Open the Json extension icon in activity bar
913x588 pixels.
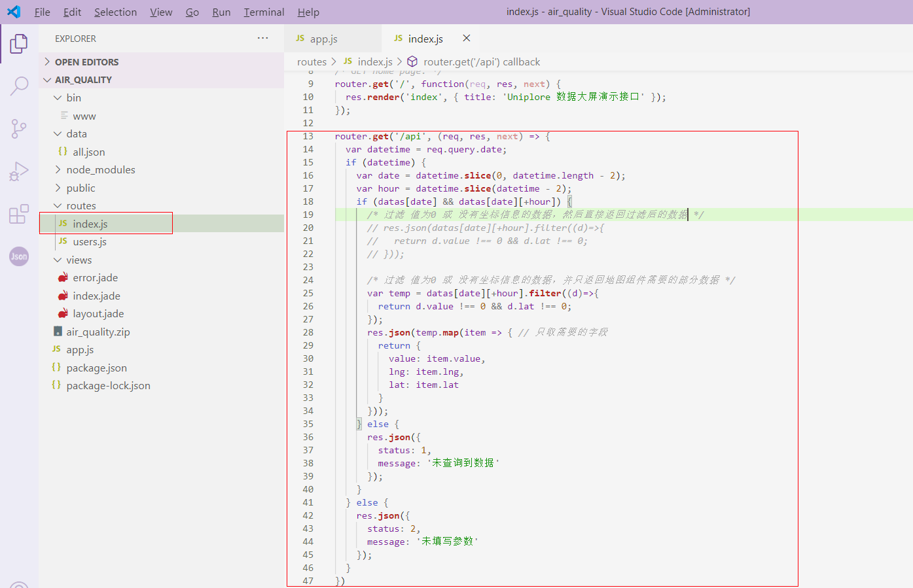point(19,256)
